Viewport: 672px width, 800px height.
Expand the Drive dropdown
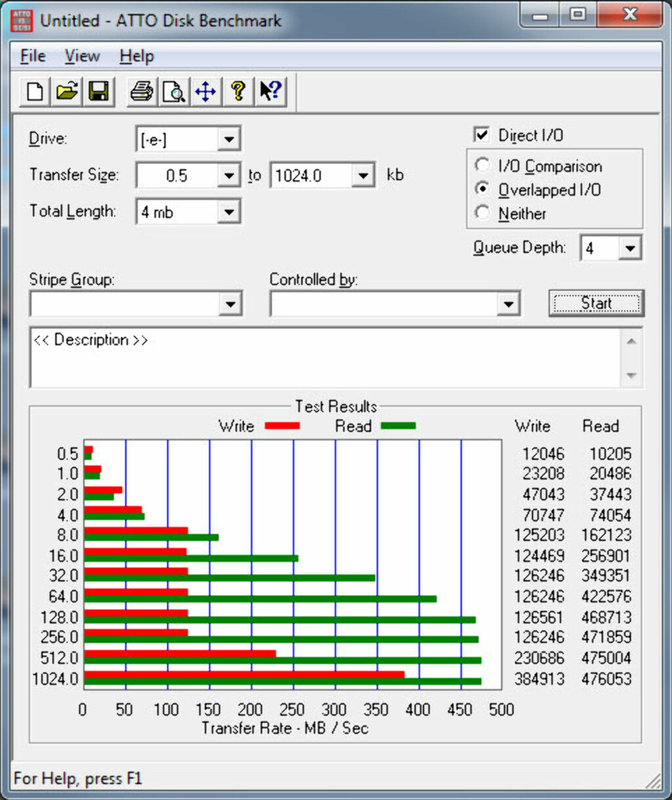[229, 139]
